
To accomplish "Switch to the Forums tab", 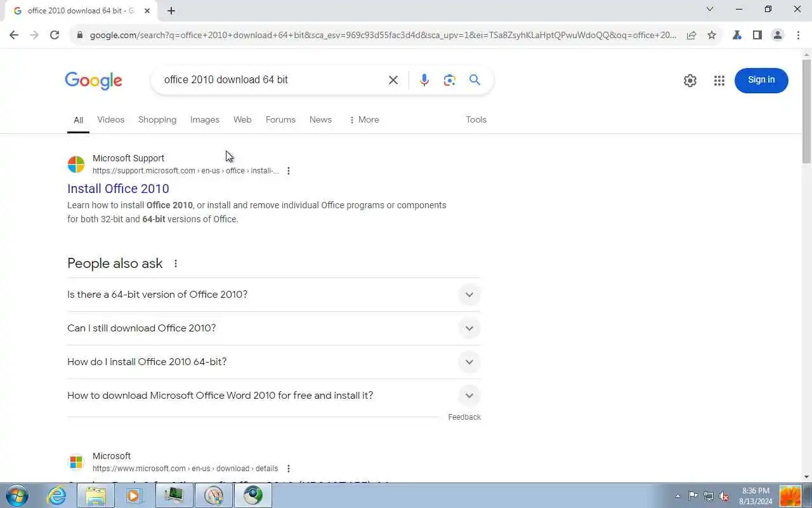I will 280,119.
